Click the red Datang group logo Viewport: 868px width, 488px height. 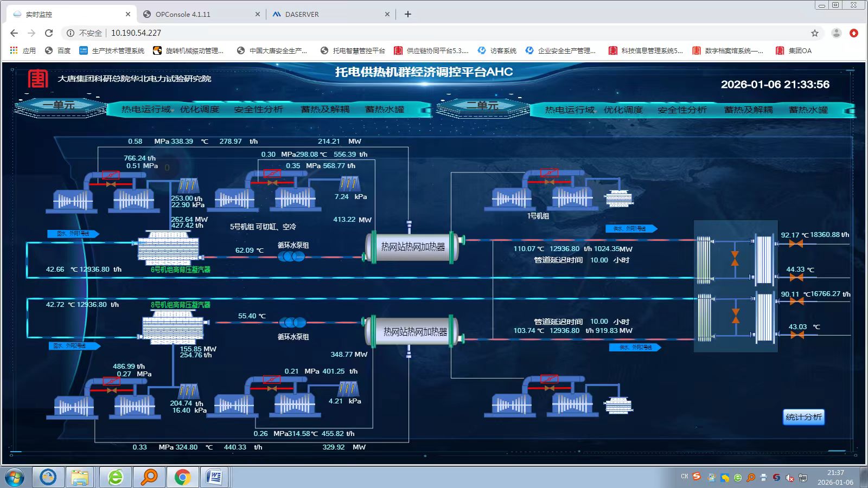pos(38,79)
